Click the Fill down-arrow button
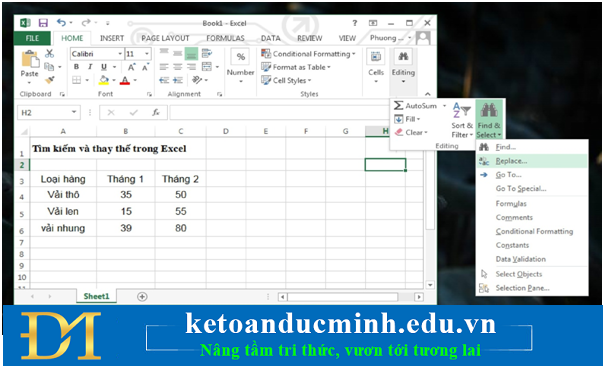This screenshot has height=366, width=604. (407, 119)
